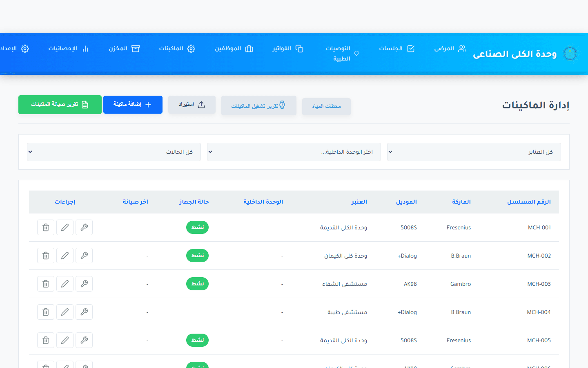Edit the MCH-002 machine row
This screenshot has height=368, width=588.
click(65, 256)
